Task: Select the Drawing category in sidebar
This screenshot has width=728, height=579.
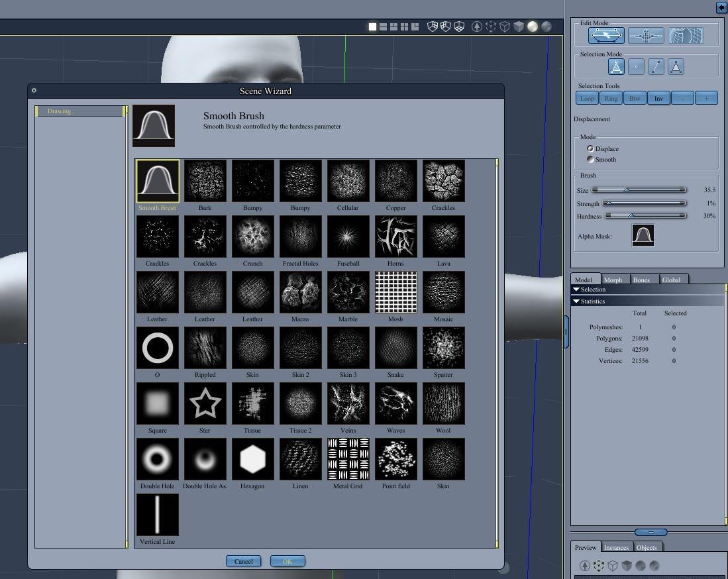Action: tap(81, 111)
